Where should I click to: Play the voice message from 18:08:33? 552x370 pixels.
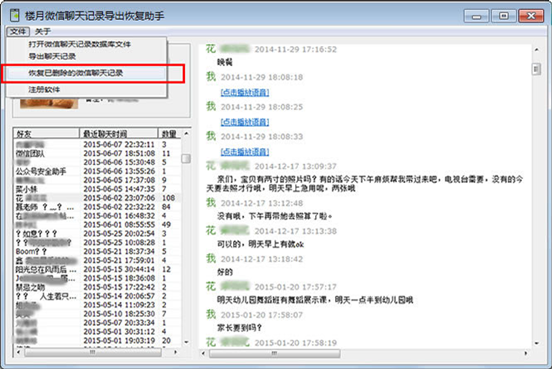coord(245,152)
